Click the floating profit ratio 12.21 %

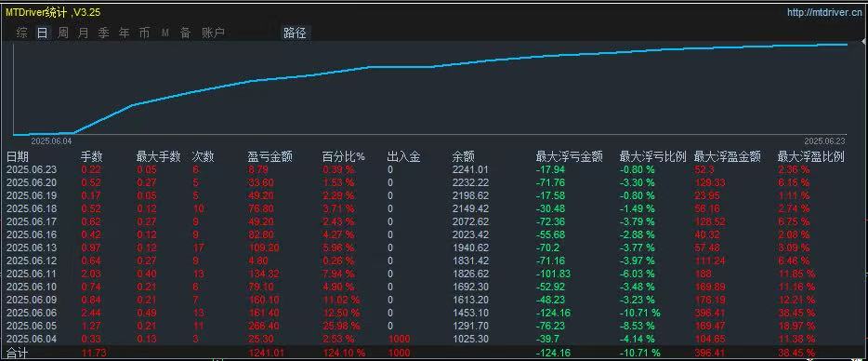tap(796, 300)
